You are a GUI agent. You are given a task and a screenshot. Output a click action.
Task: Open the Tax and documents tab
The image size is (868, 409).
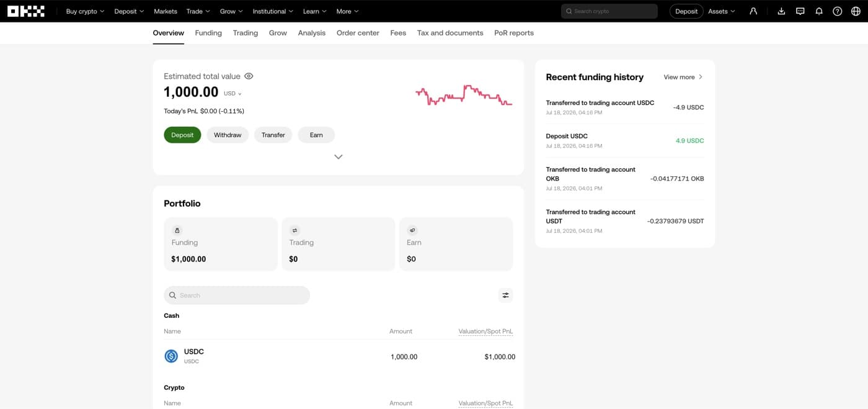point(450,33)
